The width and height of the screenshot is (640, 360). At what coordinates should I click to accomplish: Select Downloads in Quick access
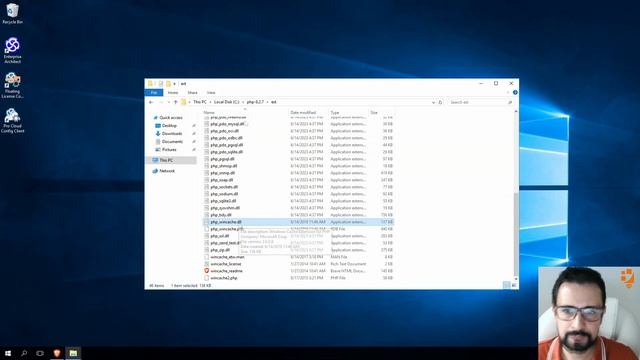click(x=172, y=133)
